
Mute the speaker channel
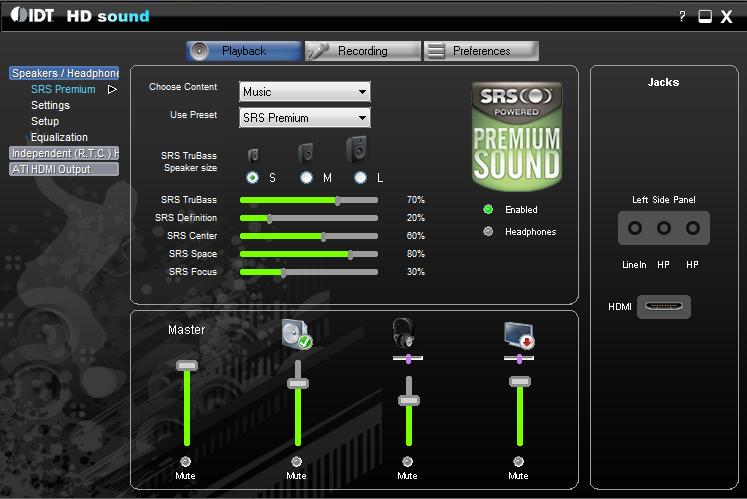click(296, 461)
